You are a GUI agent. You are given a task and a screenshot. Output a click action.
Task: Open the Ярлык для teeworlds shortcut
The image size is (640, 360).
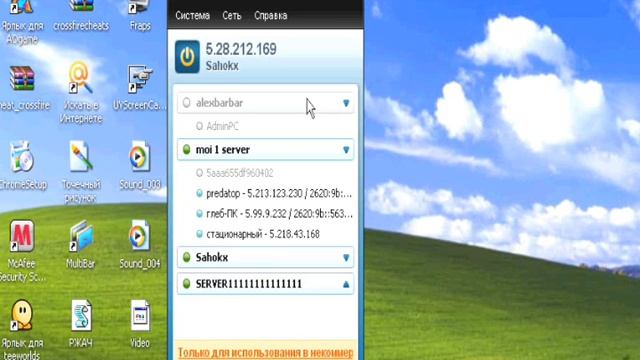[22, 330]
